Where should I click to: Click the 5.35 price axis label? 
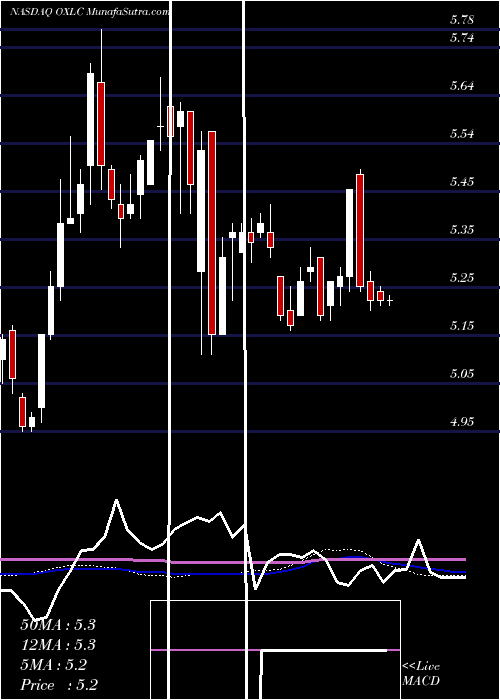coord(462,229)
